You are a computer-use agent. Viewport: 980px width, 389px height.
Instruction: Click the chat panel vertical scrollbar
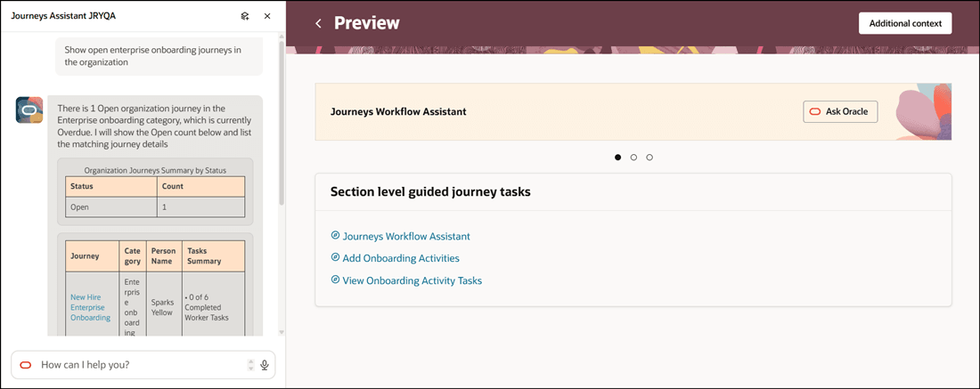coord(282,125)
